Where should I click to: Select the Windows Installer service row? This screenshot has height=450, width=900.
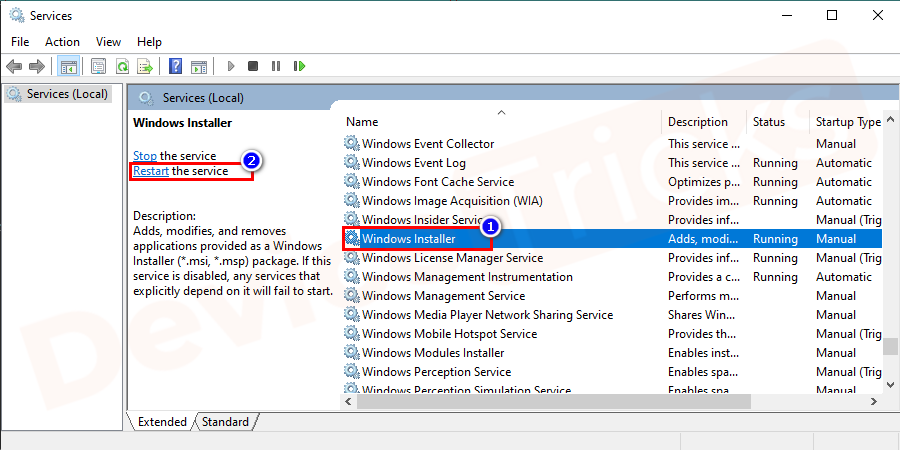[x=611, y=239]
